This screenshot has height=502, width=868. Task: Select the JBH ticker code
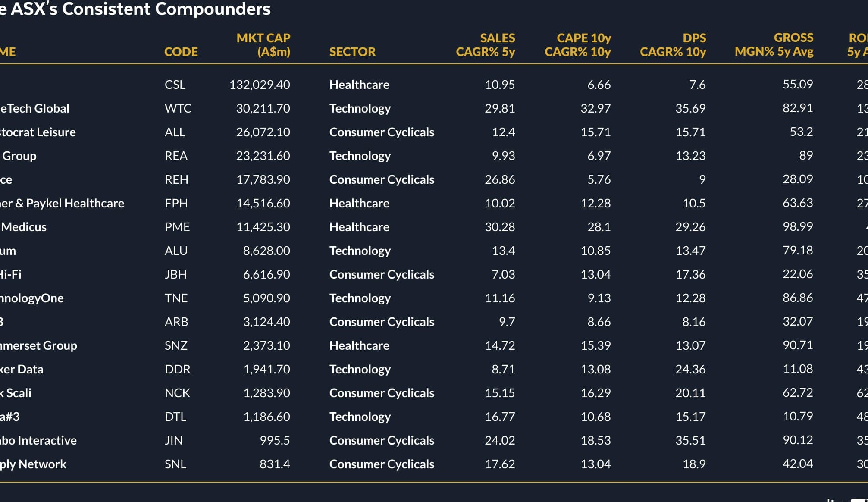pyautogui.click(x=175, y=274)
